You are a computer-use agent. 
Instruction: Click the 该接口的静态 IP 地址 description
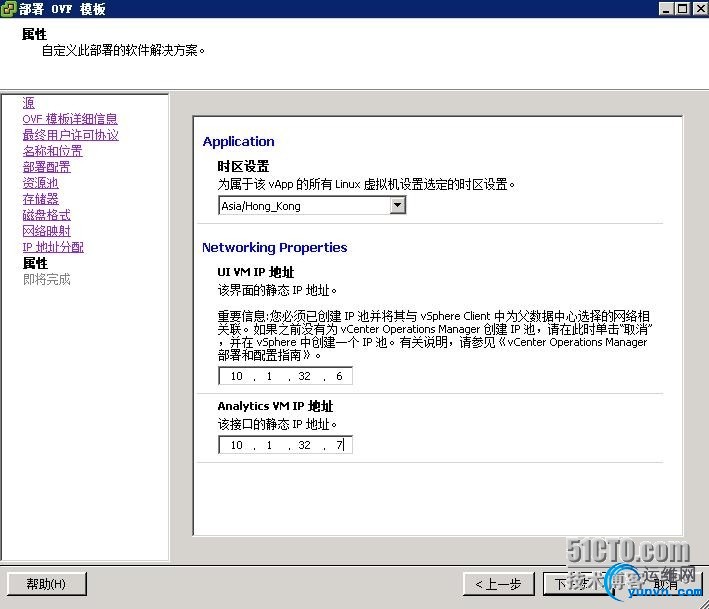pyautogui.click(x=277, y=424)
